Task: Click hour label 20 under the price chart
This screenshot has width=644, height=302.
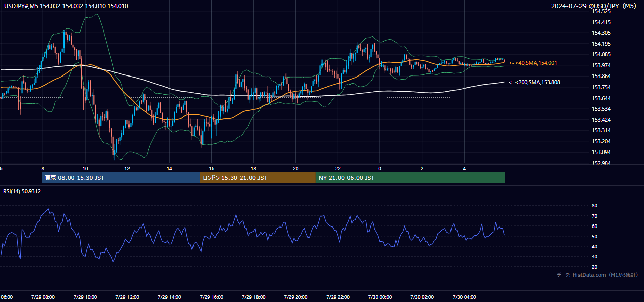Action: (296, 169)
